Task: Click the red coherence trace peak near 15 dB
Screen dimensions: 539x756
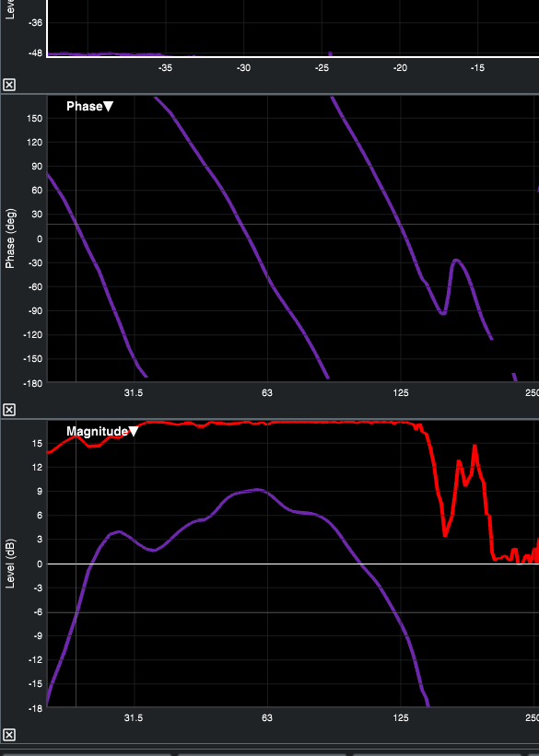Action: (x=475, y=447)
